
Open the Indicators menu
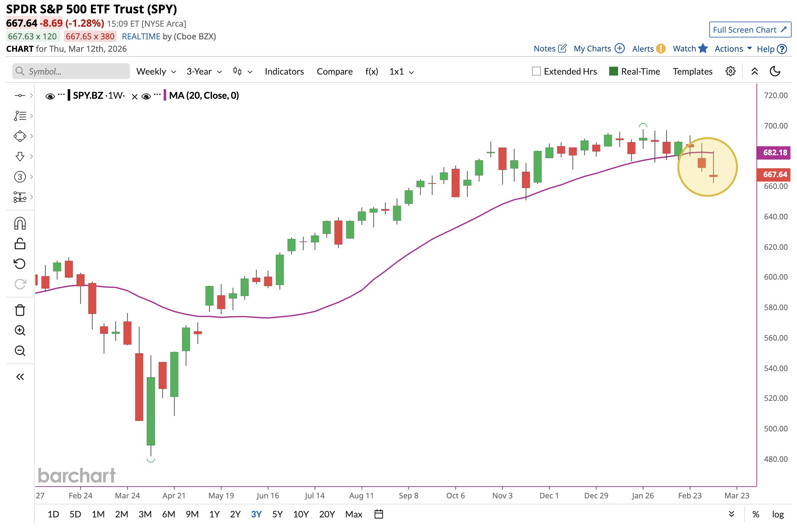[x=284, y=72]
